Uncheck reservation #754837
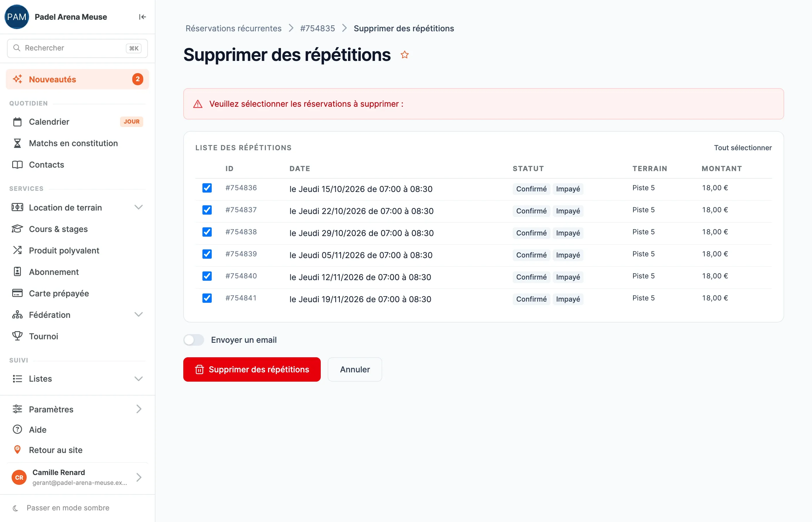The height and width of the screenshot is (522, 812). tap(207, 210)
